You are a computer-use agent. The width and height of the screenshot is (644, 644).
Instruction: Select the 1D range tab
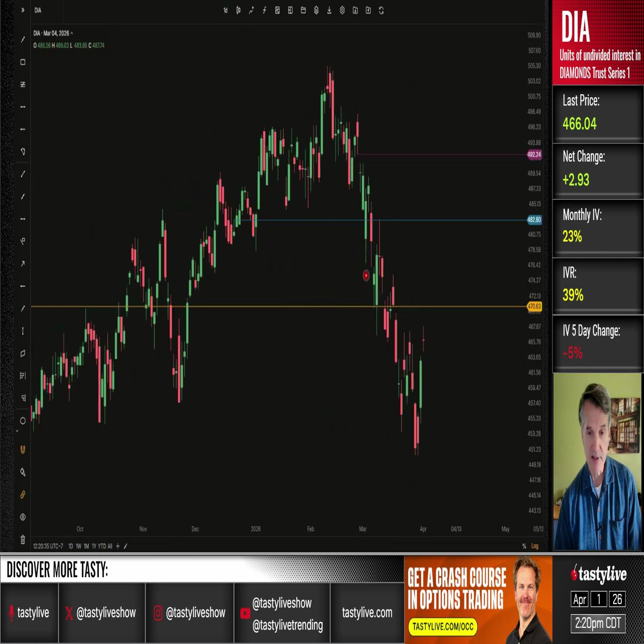pyautogui.click(x=71, y=546)
